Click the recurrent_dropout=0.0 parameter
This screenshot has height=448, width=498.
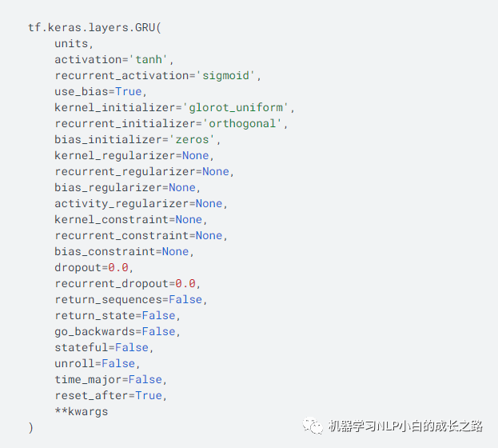point(128,283)
